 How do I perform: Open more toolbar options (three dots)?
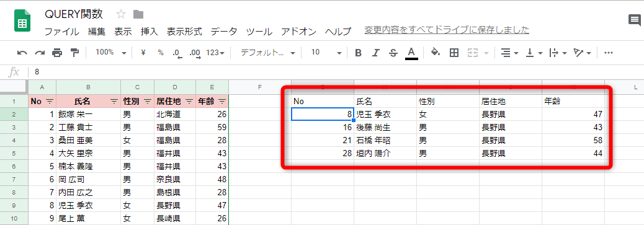609,53
